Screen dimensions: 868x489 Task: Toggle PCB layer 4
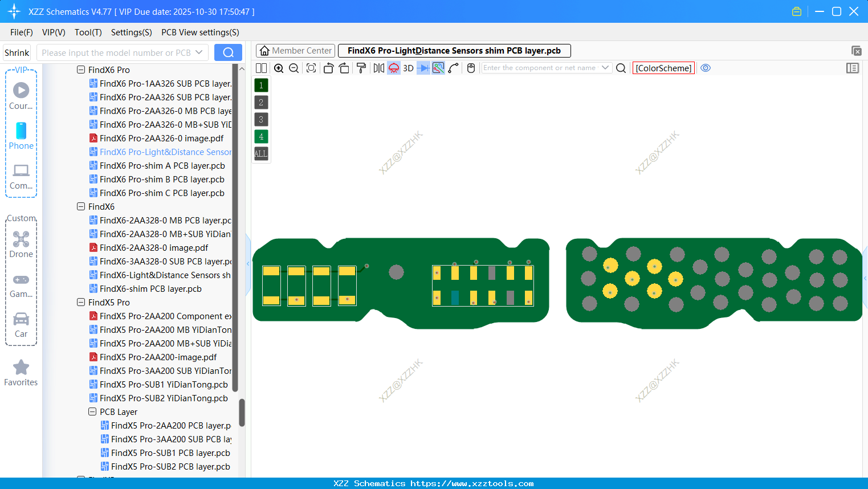[261, 137]
